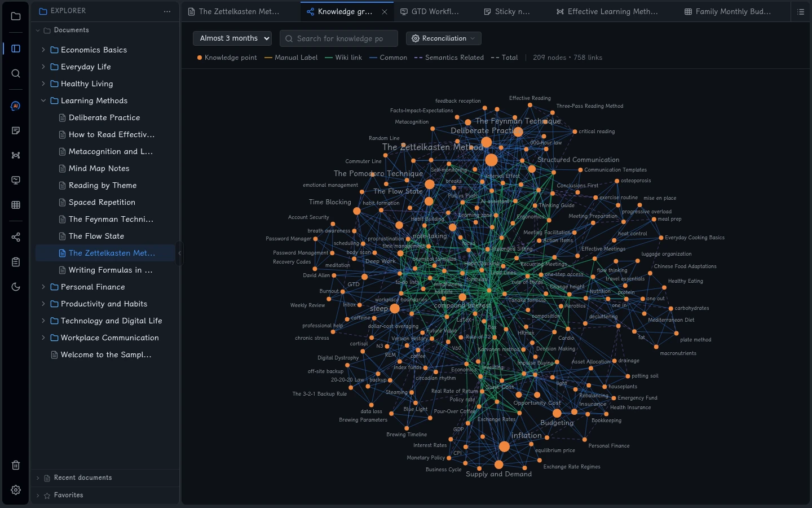Toggle the Manual Label legend filter
812x508 pixels.
tap(291, 58)
